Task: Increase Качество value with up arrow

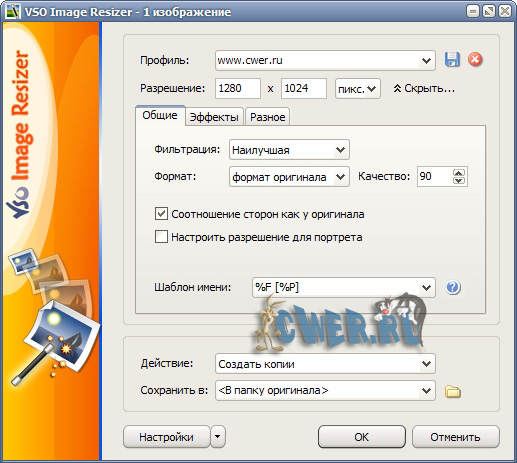Action: tap(459, 173)
